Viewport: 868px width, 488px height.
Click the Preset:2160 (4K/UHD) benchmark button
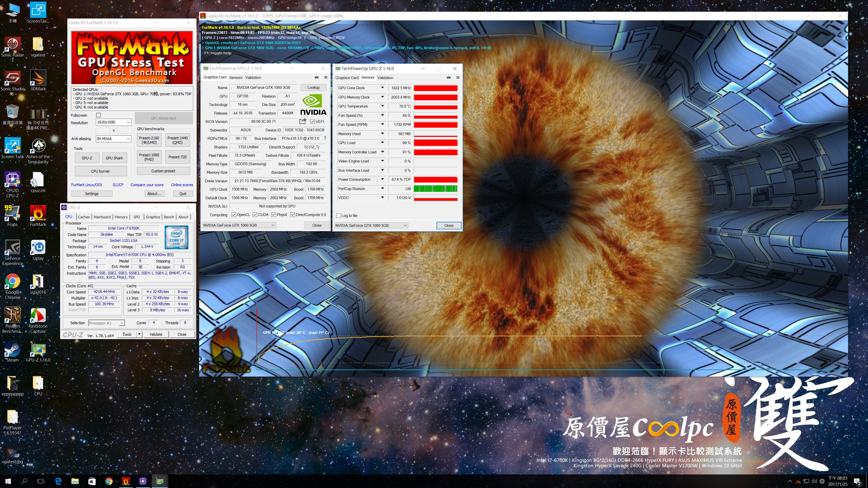(149, 140)
